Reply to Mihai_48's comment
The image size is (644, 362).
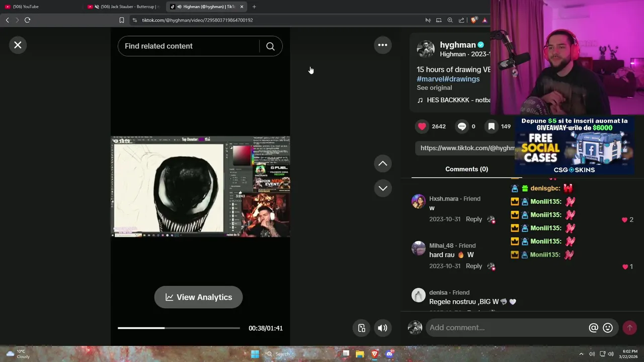(x=473, y=266)
